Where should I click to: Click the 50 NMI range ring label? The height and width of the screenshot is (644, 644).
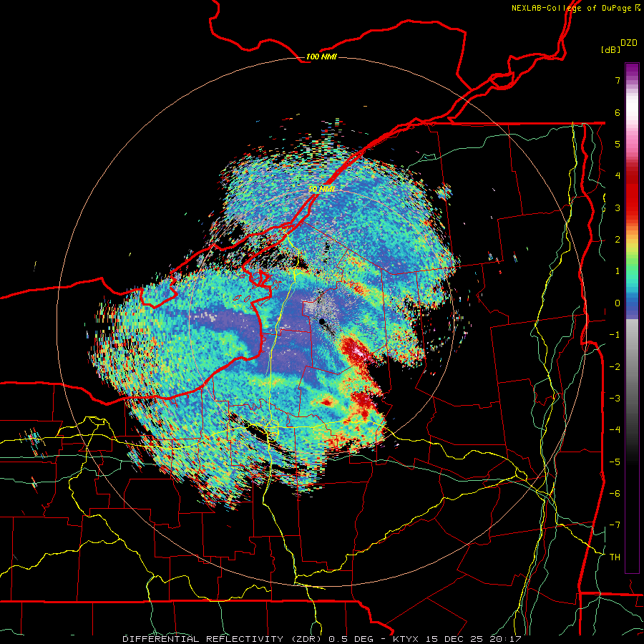point(321,189)
